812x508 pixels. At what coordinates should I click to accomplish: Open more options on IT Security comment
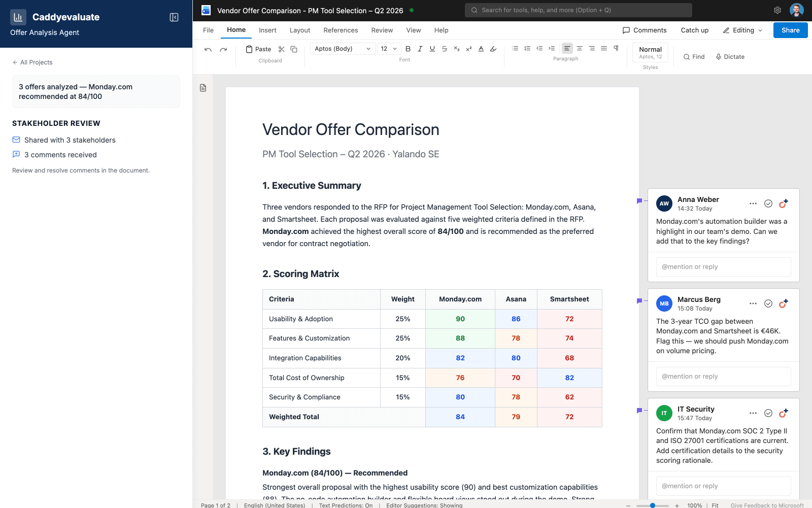[753, 413]
